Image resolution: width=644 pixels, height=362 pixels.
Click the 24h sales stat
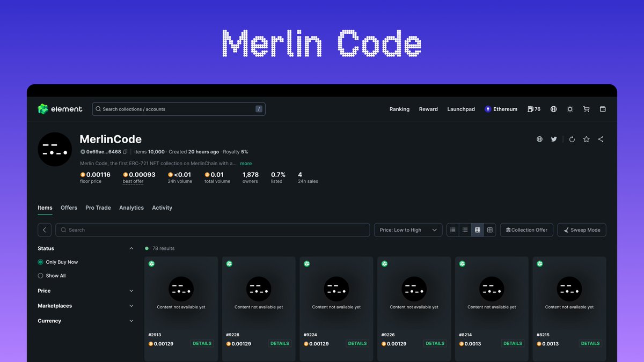(x=308, y=178)
